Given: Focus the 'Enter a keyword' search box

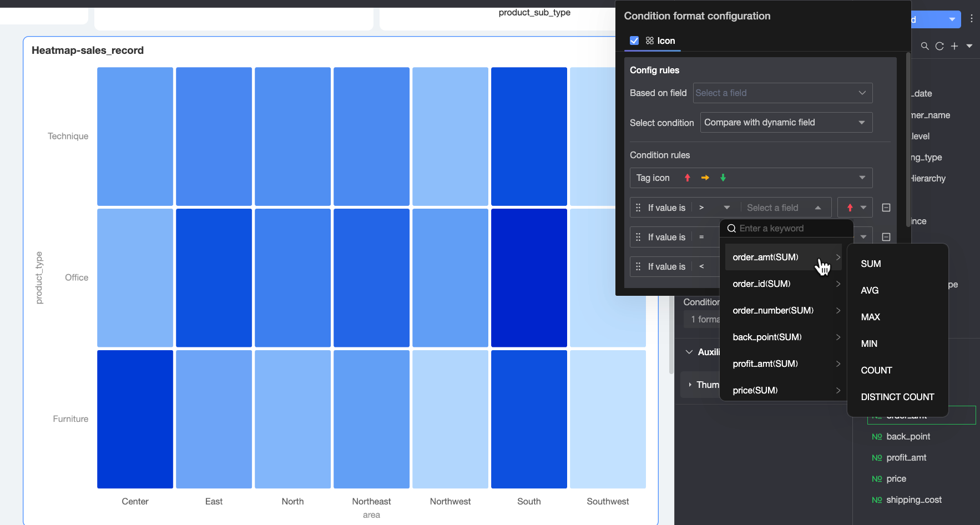Looking at the screenshot, I should point(786,228).
